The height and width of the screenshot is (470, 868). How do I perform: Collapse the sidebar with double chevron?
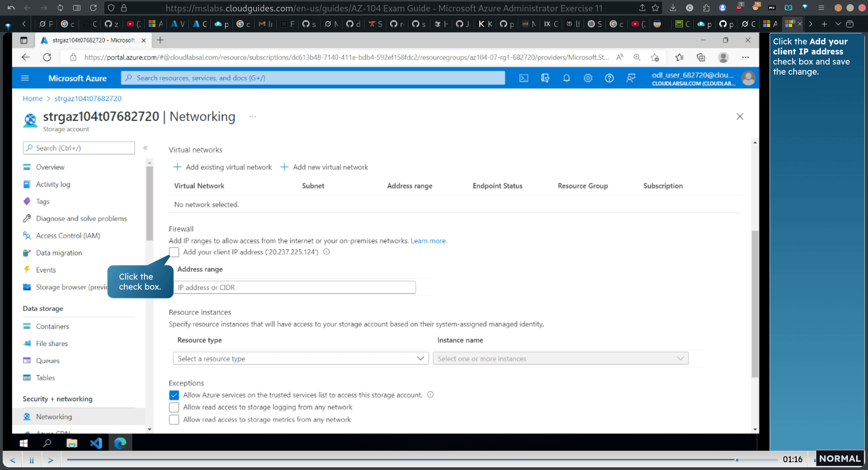click(x=145, y=148)
